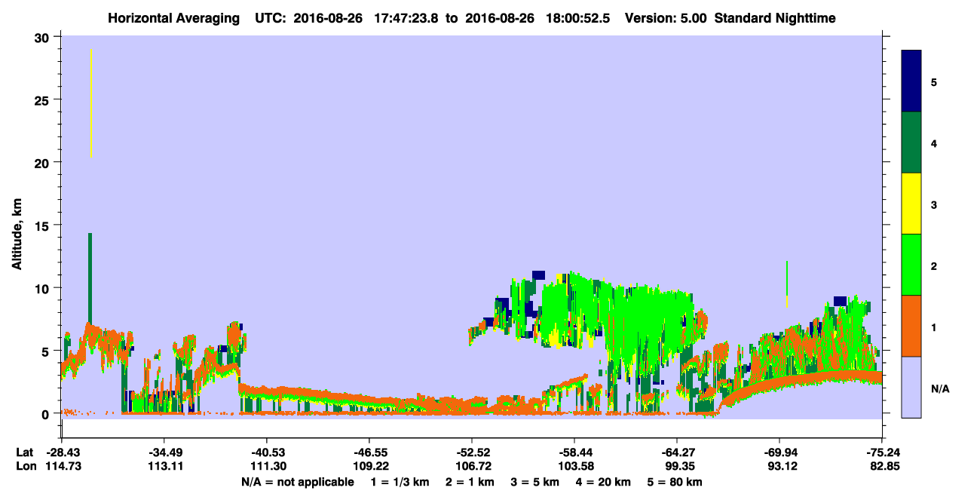The image size is (980, 503).
Task: Click the y-axis tick label 20
Action: [42, 162]
